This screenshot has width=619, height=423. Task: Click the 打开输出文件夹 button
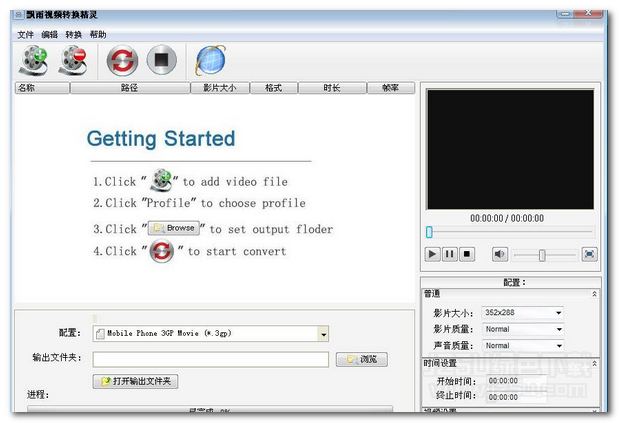click(135, 381)
